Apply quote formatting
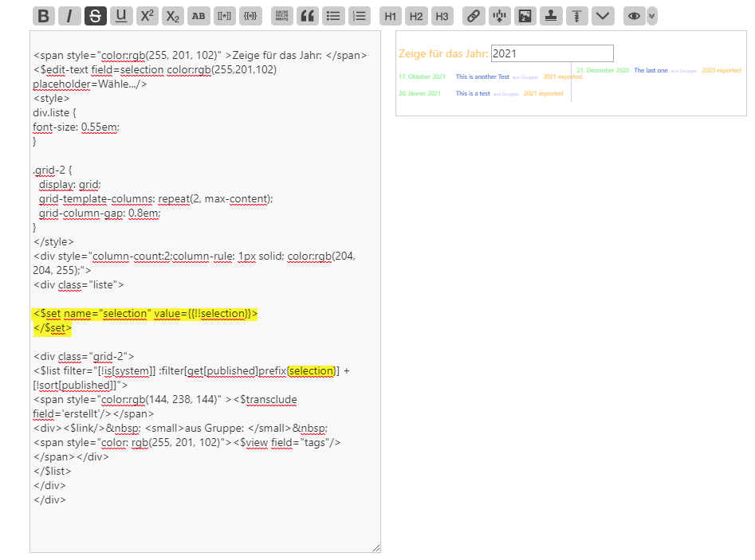 [x=308, y=16]
